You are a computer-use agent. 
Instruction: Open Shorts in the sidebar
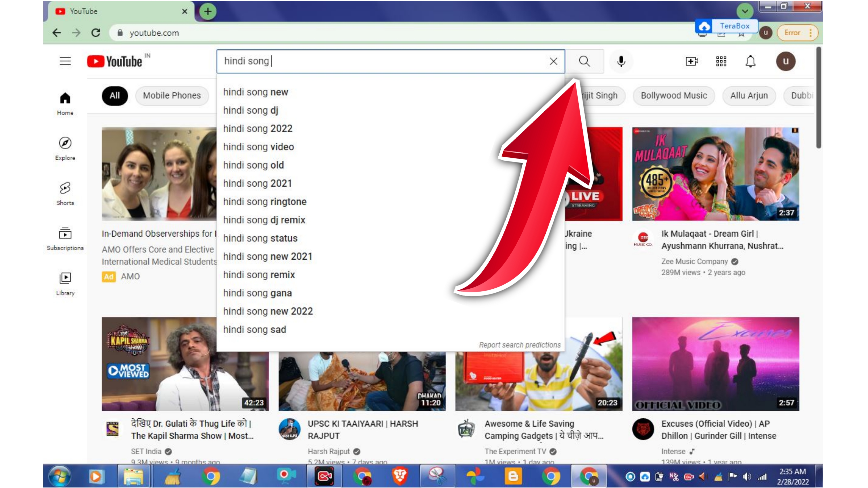coord(65,194)
